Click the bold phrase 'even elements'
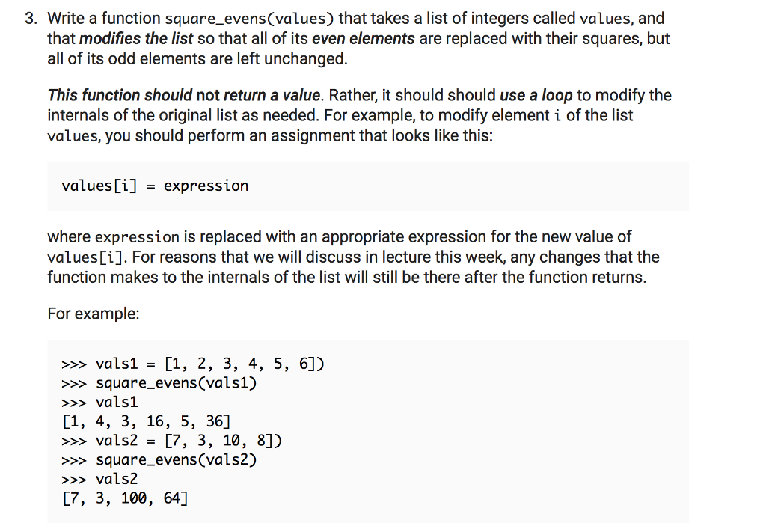This screenshot has height=532, width=766. pos(363,39)
